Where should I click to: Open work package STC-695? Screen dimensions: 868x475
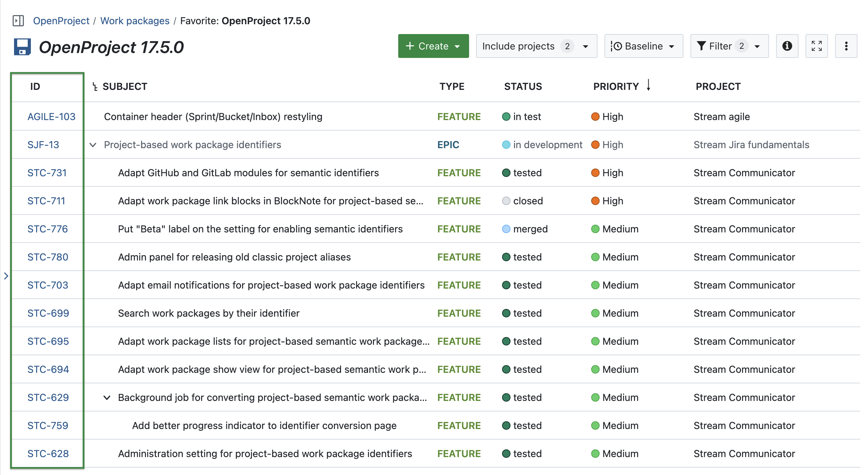click(x=48, y=341)
